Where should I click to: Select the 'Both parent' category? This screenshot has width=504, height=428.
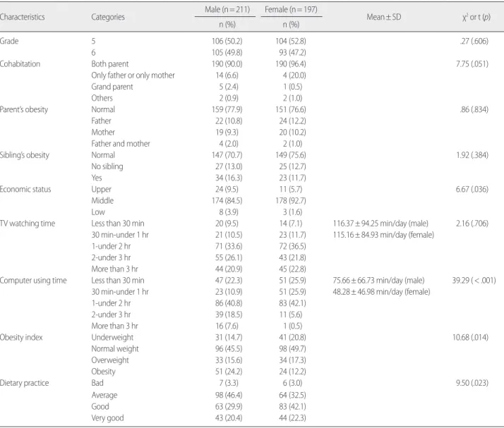click(110, 64)
